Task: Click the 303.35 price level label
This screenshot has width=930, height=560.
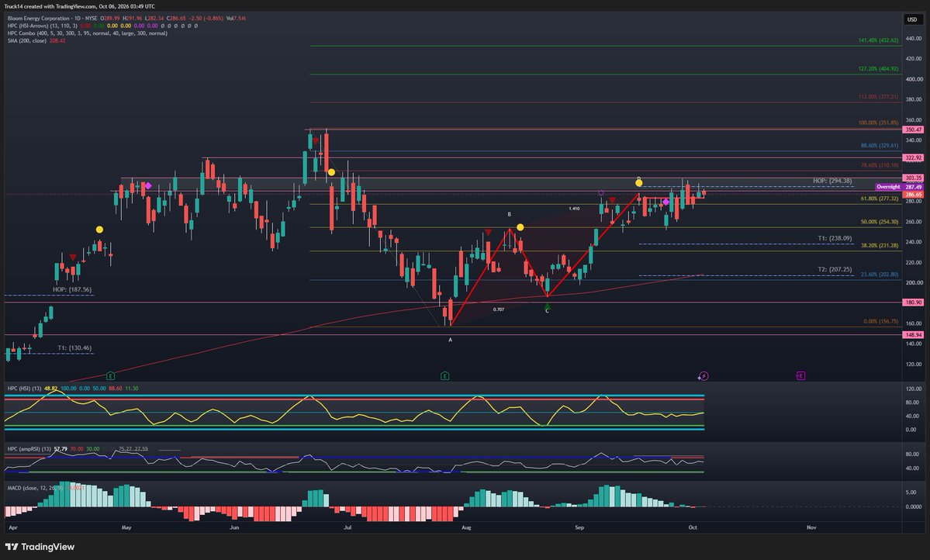Action: click(x=913, y=178)
